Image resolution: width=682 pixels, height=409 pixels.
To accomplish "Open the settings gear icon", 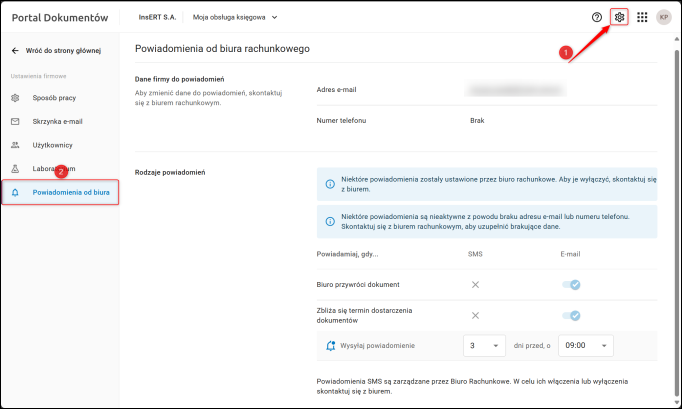I will coord(620,17).
